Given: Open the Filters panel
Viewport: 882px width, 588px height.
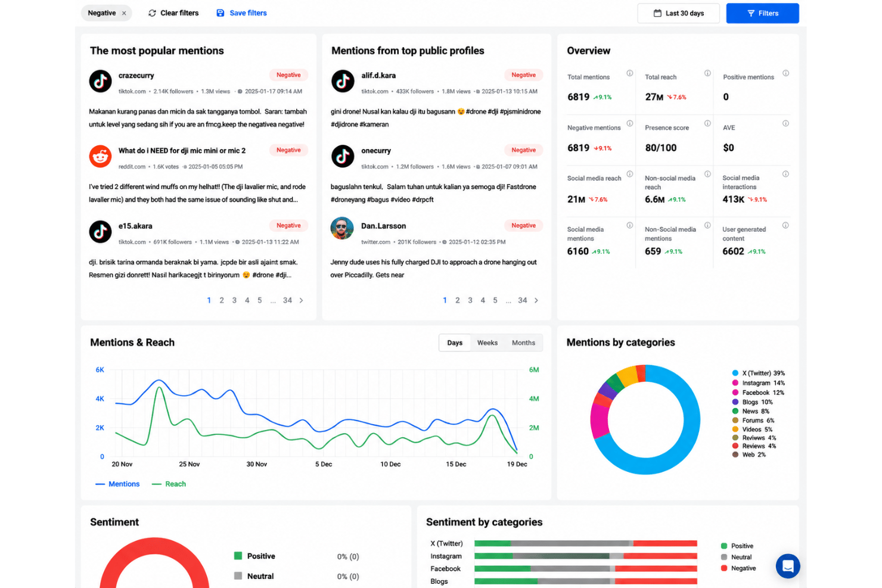Looking at the screenshot, I should point(762,13).
